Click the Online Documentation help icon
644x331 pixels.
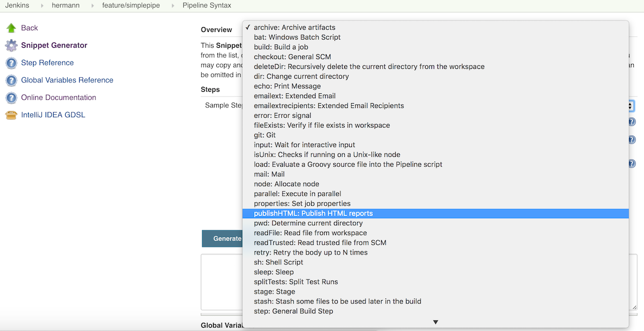click(11, 97)
